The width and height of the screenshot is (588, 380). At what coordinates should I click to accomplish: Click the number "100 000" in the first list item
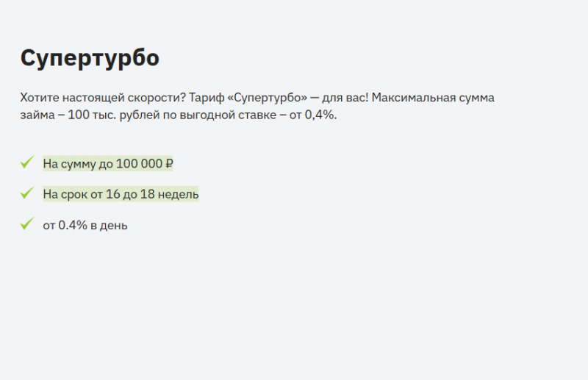click(138, 164)
